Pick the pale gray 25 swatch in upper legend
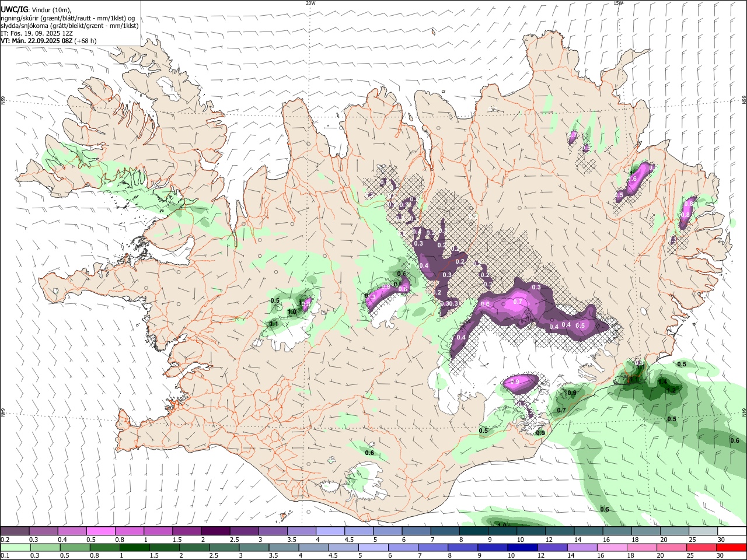This screenshot has width=747, height=560. coord(703,531)
